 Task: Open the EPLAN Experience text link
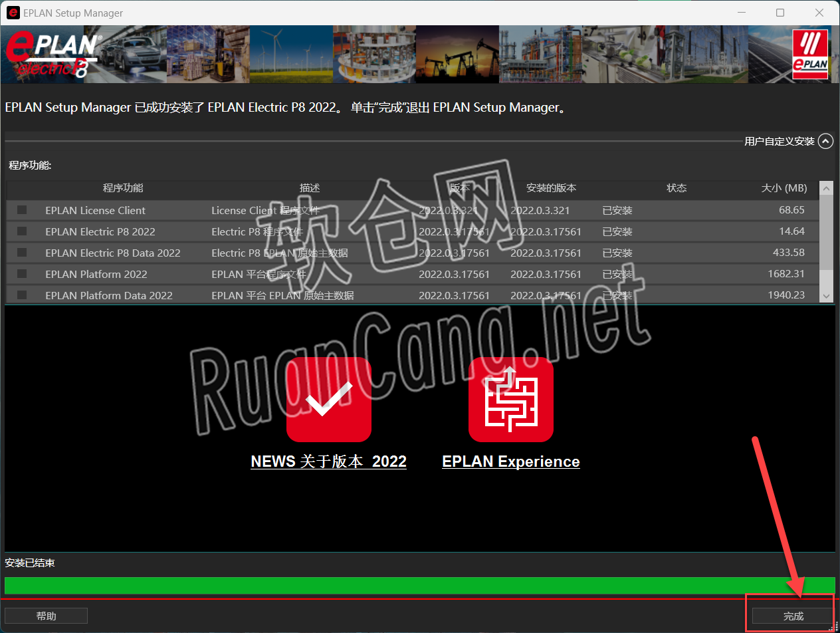click(x=510, y=461)
